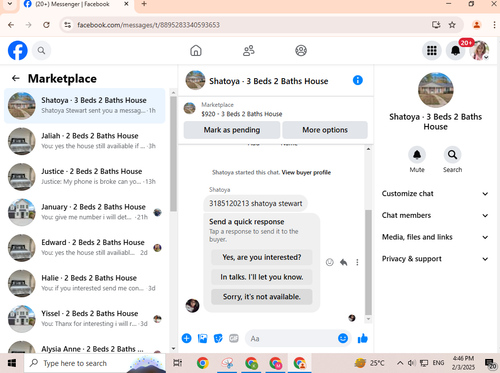The height and width of the screenshot is (373, 500).
Task: Open Halie - 2 Beds 2 Baths House chat
Action: [x=85, y=283]
